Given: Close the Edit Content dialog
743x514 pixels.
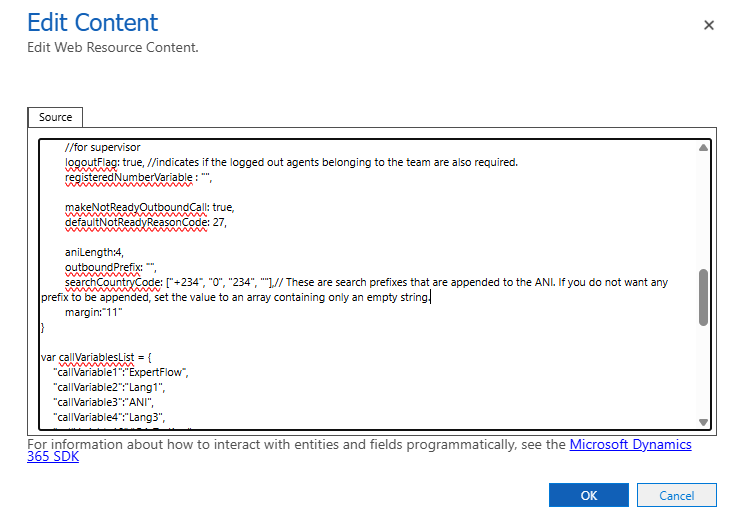Looking at the screenshot, I should (709, 25).
